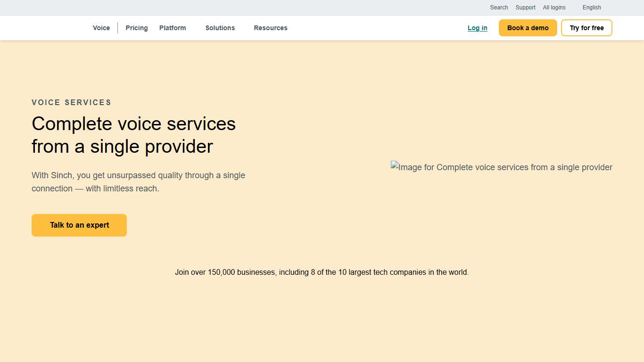The width and height of the screenshot is (644, 362).
Task: Expand the Resources navigation dropdown
Action: [x=271, y=28]
